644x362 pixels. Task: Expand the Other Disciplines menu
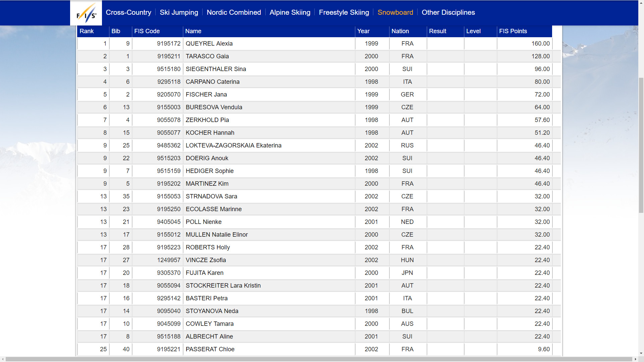[448, 12]
